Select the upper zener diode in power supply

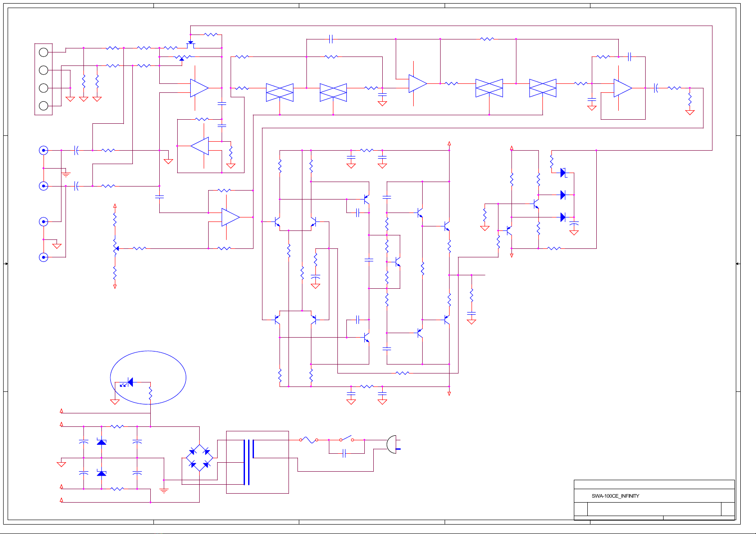[x=101, y=442]
